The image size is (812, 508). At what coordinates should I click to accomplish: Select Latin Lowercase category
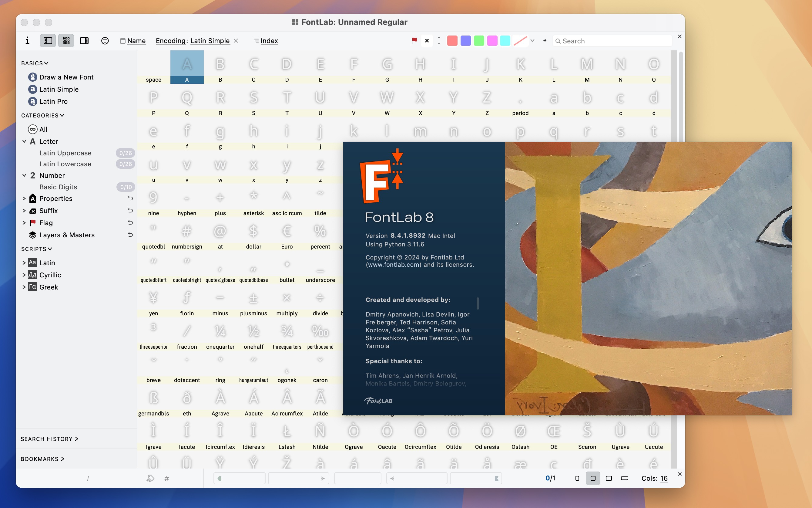65,164
